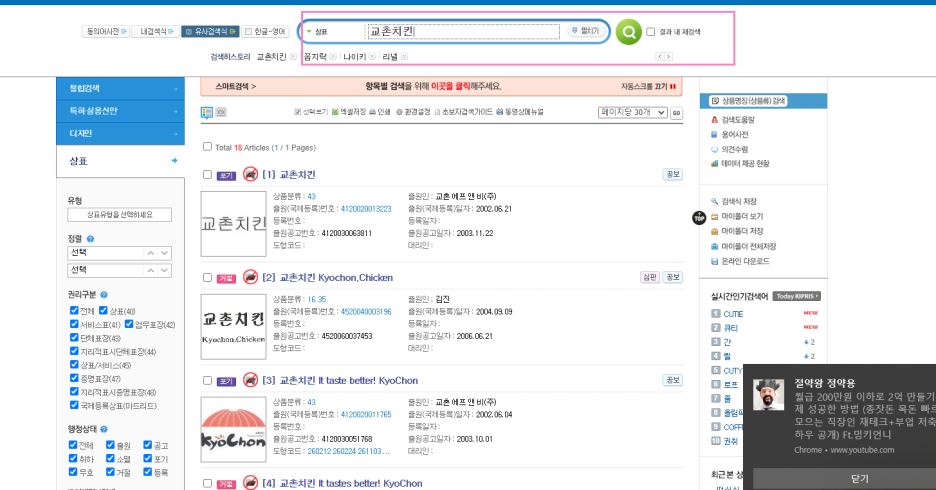The width and height of the screenshot is (936, 490).
Task: Click TOP scroll-to-top round icon
Action: pos(699,218)
